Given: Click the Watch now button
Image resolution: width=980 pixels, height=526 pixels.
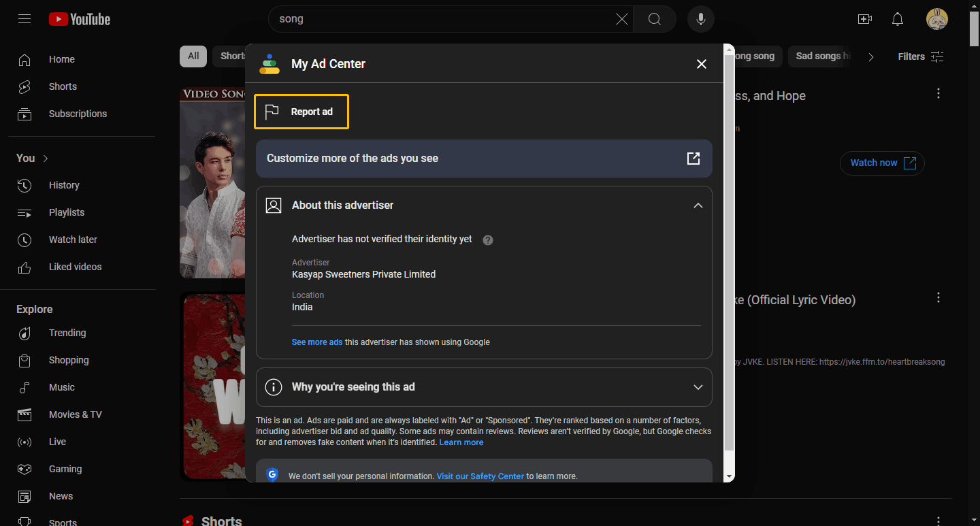Looking at the screenshot, I should (883, 163).
